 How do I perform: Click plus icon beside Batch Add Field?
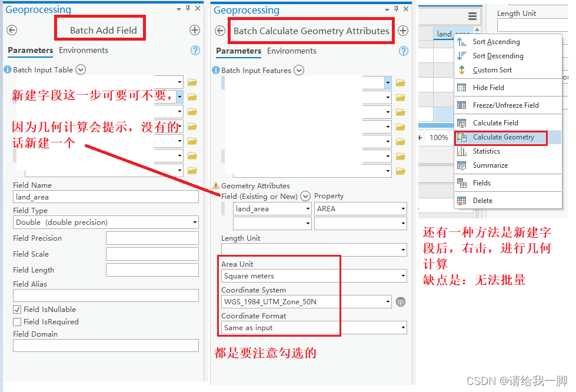(x=195, y=30)
